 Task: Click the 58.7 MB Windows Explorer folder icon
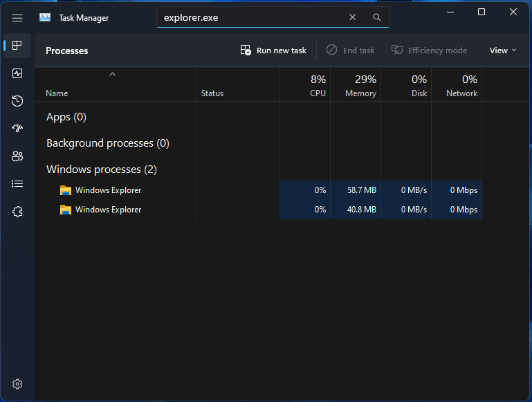(x=66, y=190)
